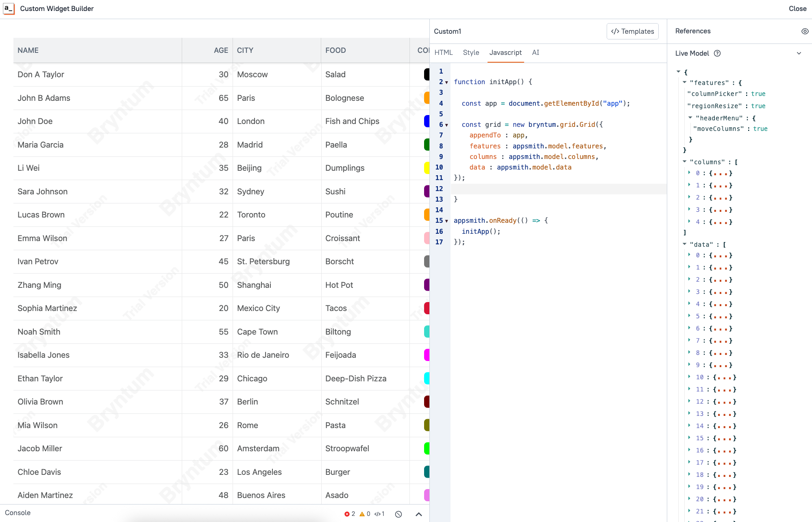812x522 pixels.
Task: Close the Custom Widget Builder
Action: pyautogui.click(x=797, y=9)
